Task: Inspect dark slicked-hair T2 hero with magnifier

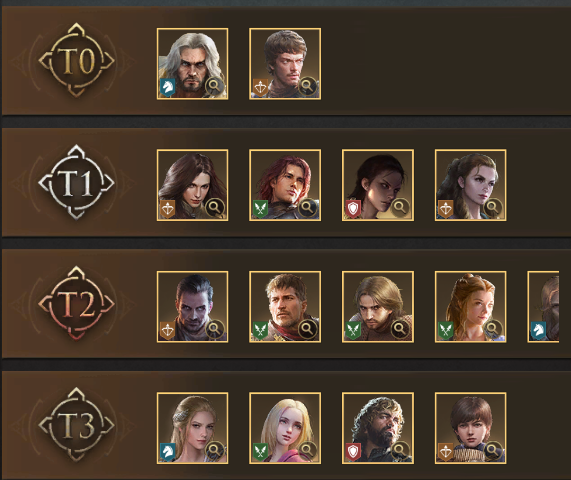Action: click(215, 329)
